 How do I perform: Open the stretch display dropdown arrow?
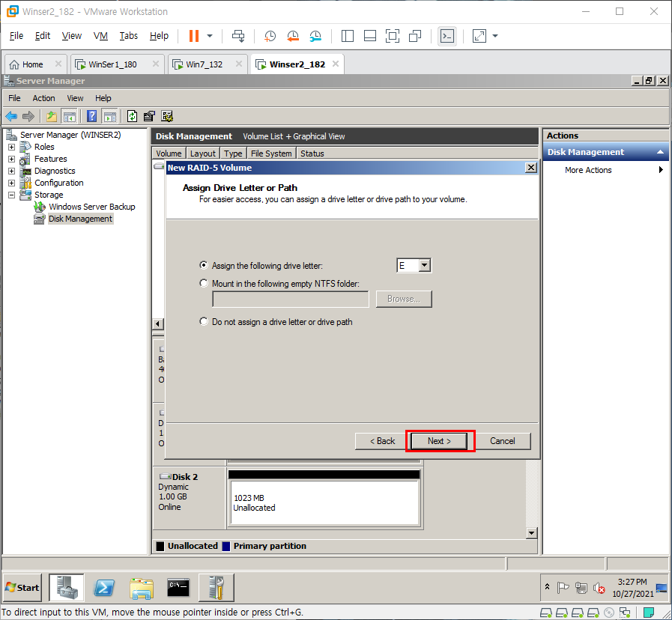coord(495,36)
